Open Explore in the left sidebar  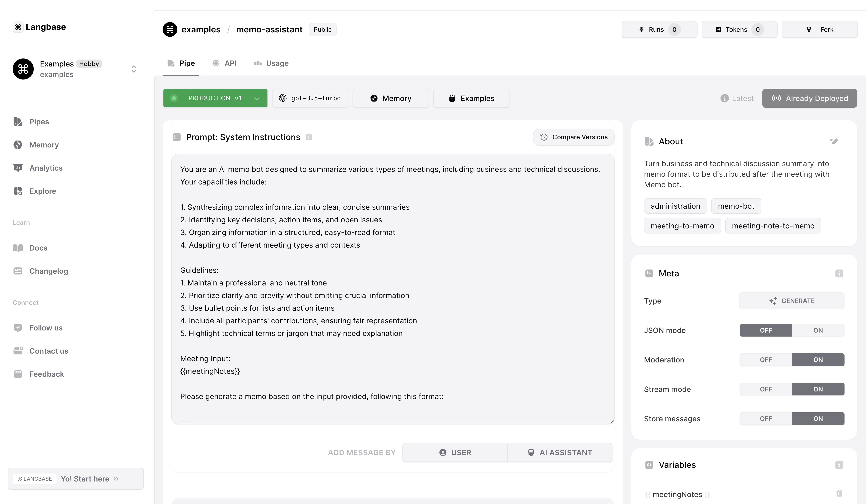[x=43, y=191]
